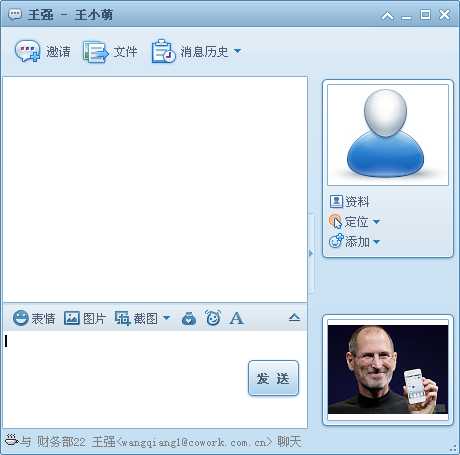Screen dimensions: 460x455
Task: Expand the 消息历史 dropdown arrow
Action: click(x=237, y=51)
